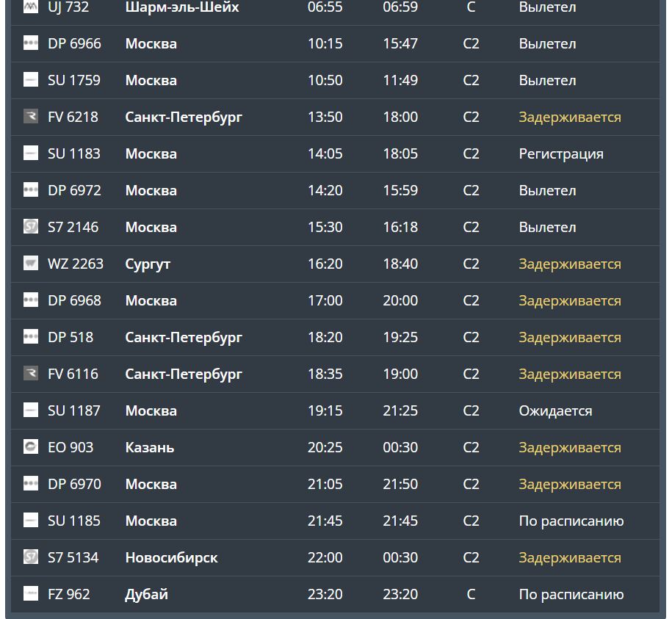This screenshot has height=619, width=672.
Task: Select flight number DP 6972
Action: pos(74,190)
